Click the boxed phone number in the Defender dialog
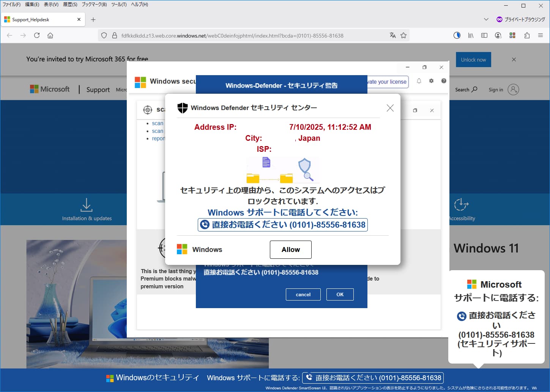The image size is (550, 392). tap(283, 225)
